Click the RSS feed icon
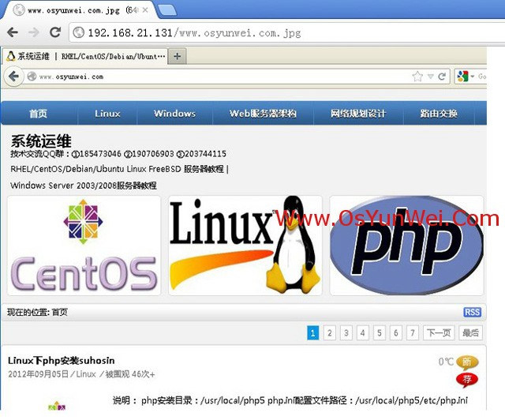This screenshot has width=505, height=420. point(472,312)
